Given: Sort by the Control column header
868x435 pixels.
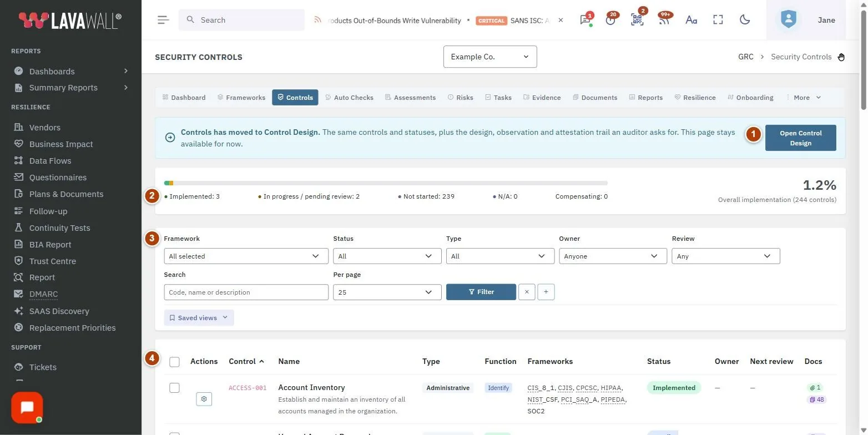Looking at the screenshot, I should tap(246, 361).
